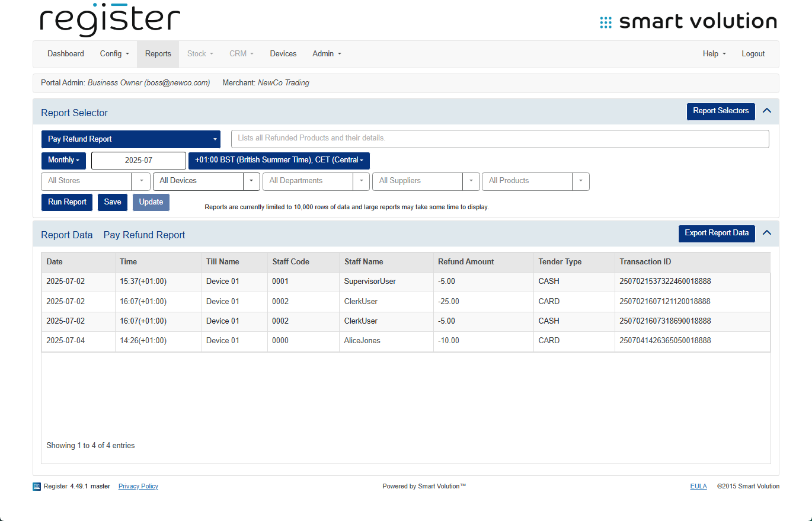Screen dimensions: 812x521
Task: Open the EULA link
Action: click(x=698, y=487)
